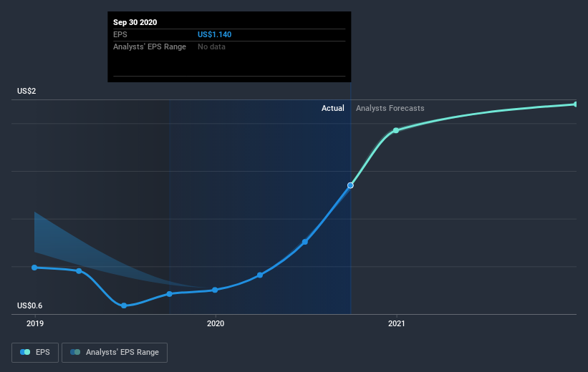Click the Analysts Forecasts section label
The height and width of the screenshot is (372, 588).
pyautogui.click(x=390, y=108)
